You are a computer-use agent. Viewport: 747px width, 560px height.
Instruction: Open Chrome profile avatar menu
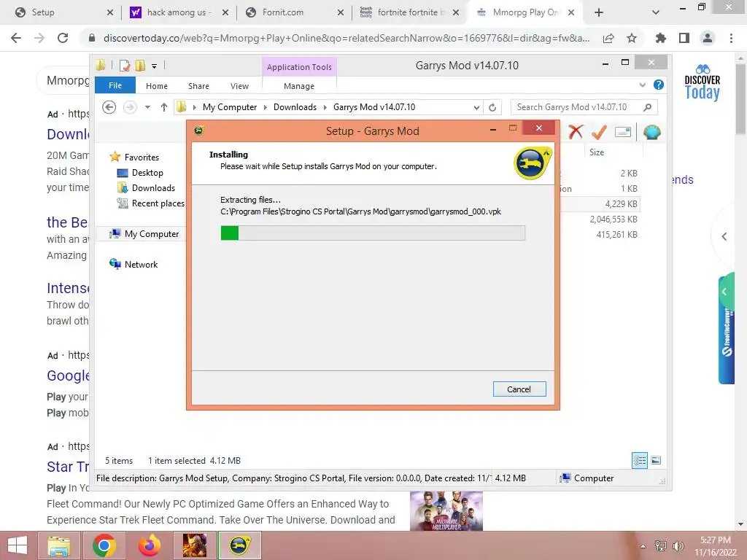[708, 38]
